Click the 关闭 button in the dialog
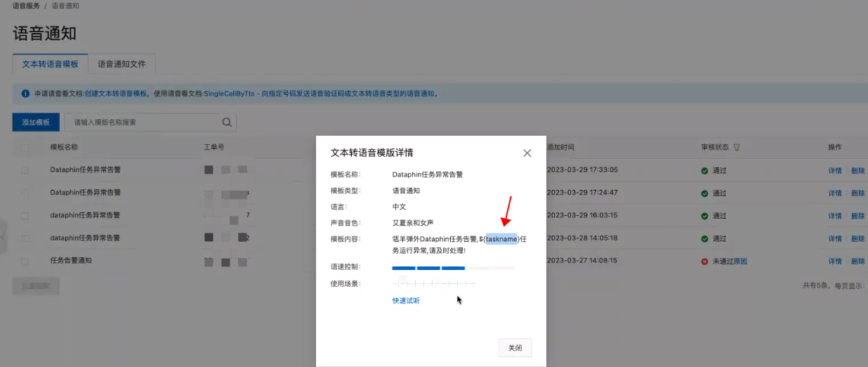Screen dimensions: 868x367 (515, 348)
